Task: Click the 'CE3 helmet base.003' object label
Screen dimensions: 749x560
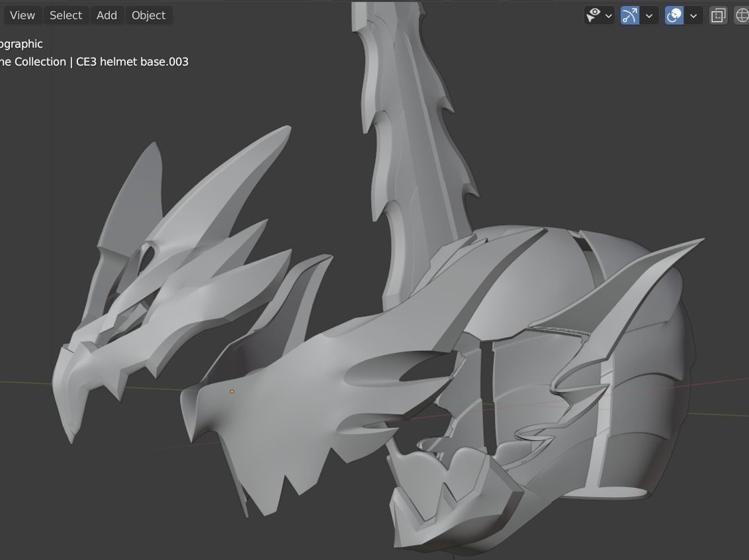Action: click(132, 62)
